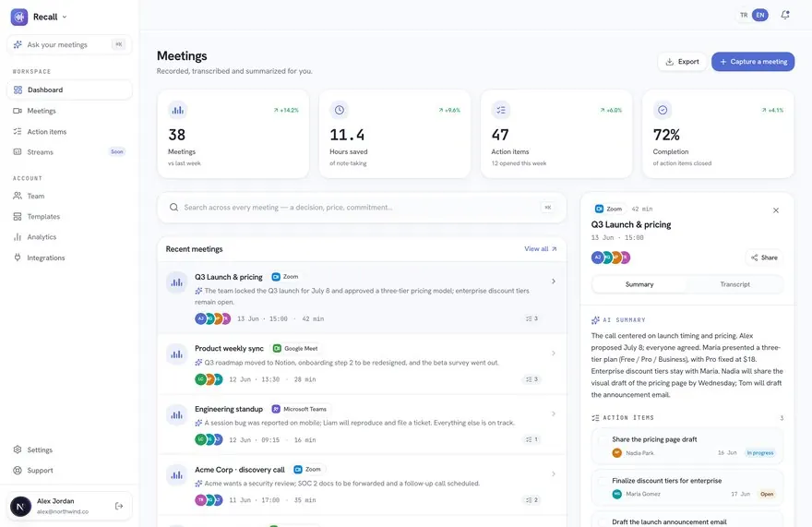Viewport: 812px width, 527px height.
Task: Click the Support lifebuoy icon
Action: click(18, 471)
